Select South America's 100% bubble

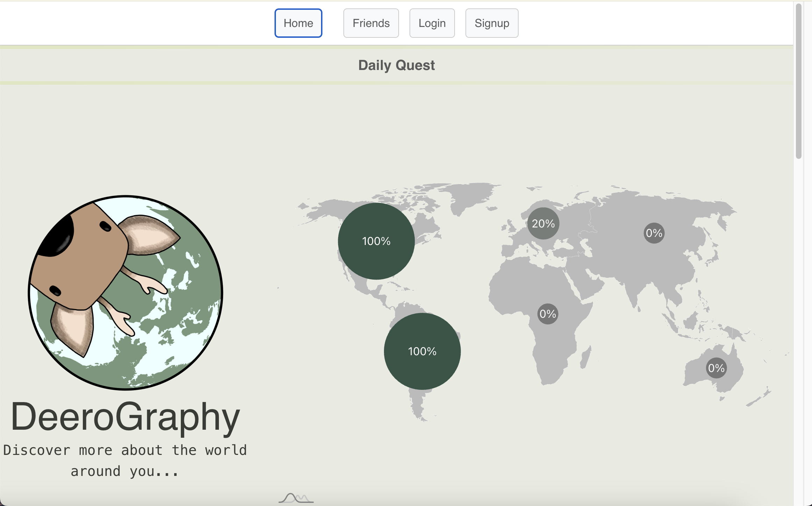point(422,351)
